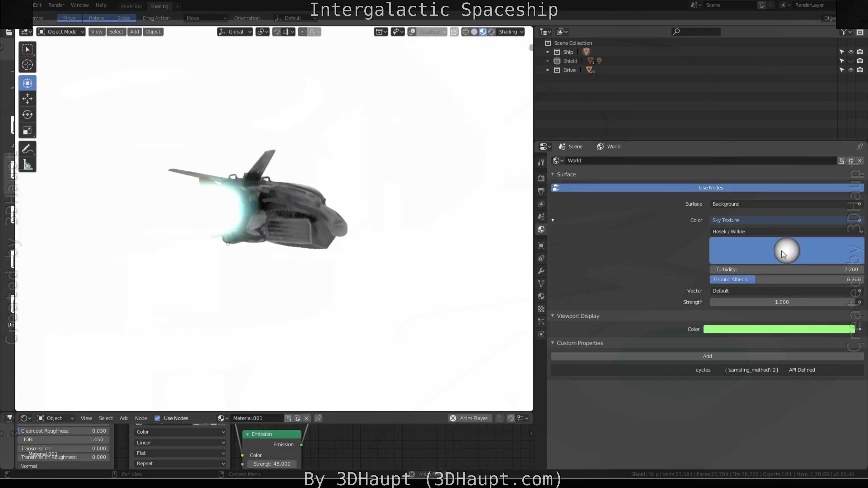Expand the Shield collection in outliner
Image resolution: width=868 pixels, height=488 pixels.
pyautogui.click(x=547, y=61)
